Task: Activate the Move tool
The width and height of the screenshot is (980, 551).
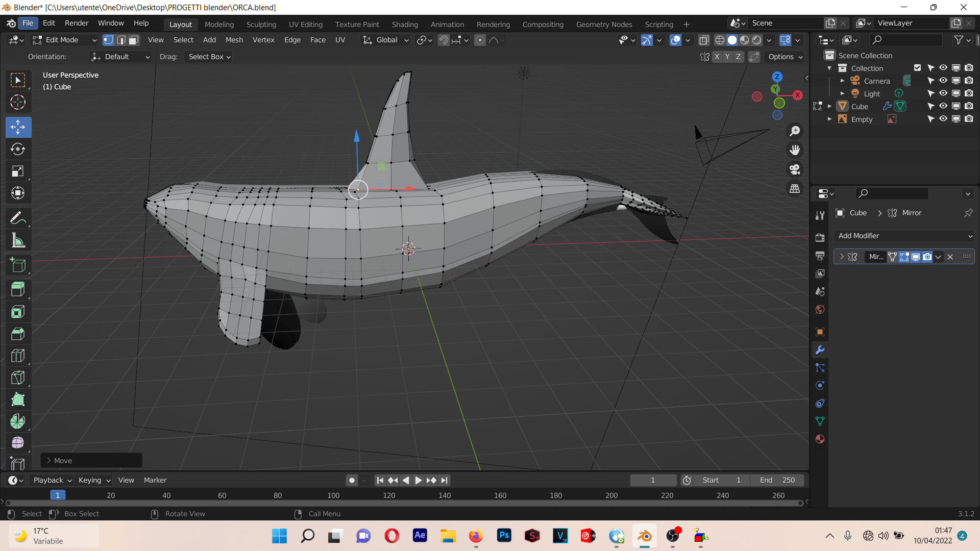Action: (18, 127)
